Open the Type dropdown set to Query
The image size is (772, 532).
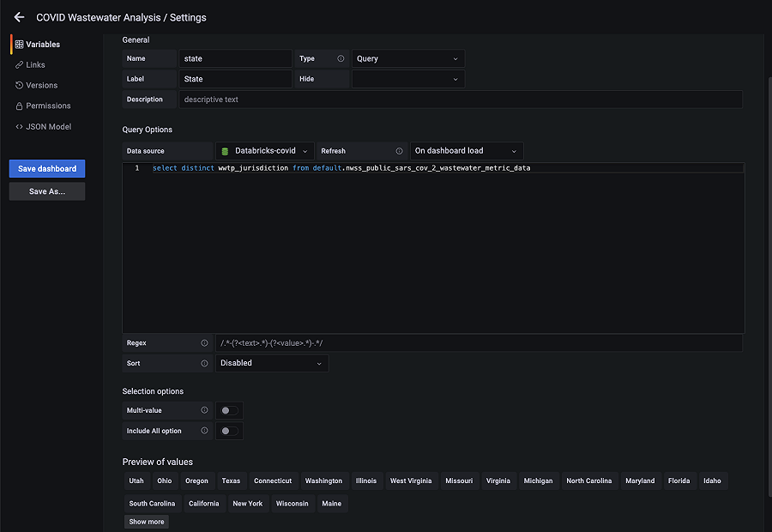click(407, 58)
